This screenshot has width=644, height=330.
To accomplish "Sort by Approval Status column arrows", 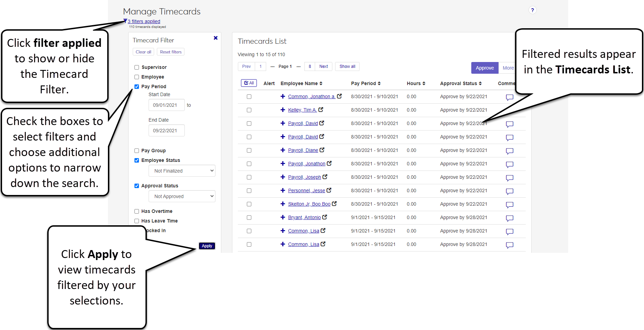I will [480, 83].
